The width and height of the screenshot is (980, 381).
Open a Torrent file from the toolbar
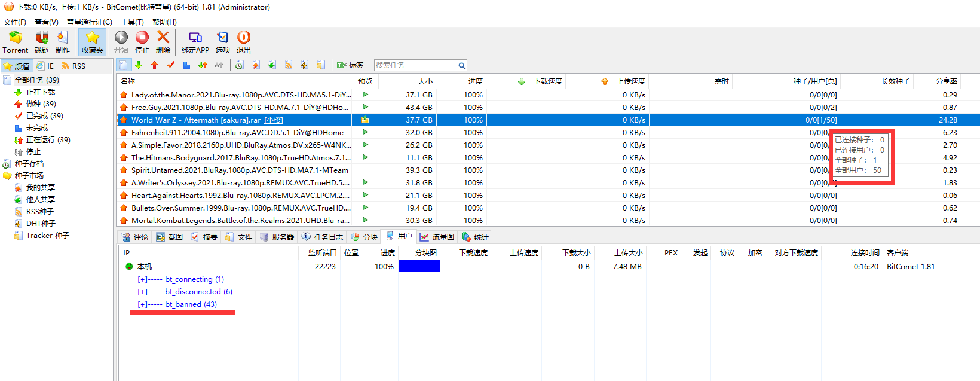(15, 42)
